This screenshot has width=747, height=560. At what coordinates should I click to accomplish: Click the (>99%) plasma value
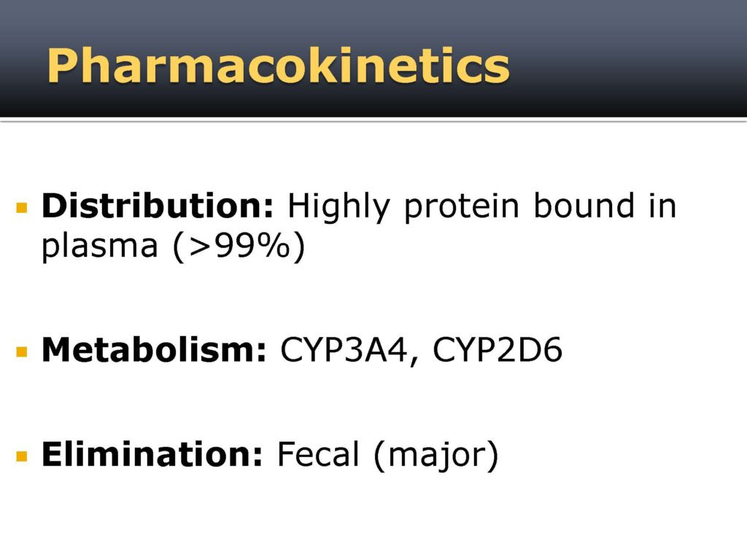click(x=239, y=246)
